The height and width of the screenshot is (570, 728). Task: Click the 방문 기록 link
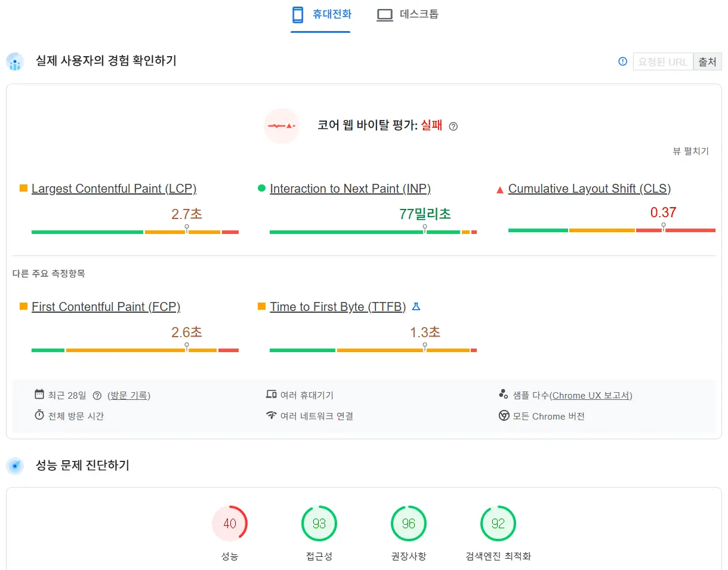[129, 395]
